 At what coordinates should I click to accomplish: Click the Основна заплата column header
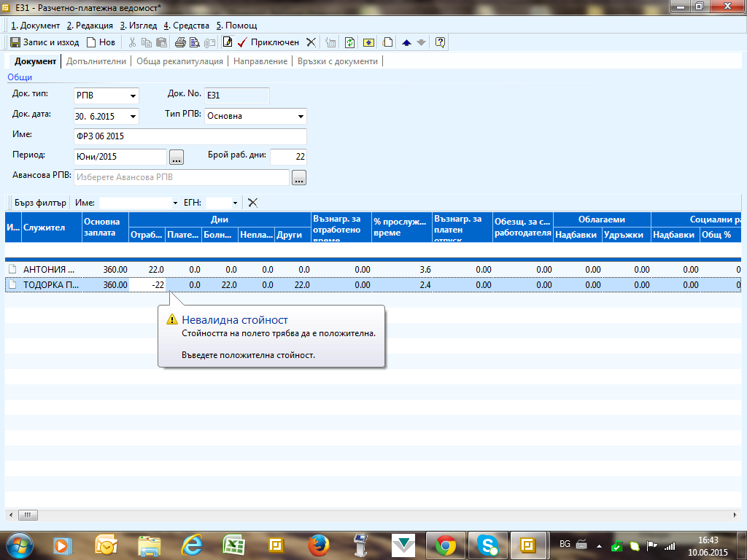105,227
